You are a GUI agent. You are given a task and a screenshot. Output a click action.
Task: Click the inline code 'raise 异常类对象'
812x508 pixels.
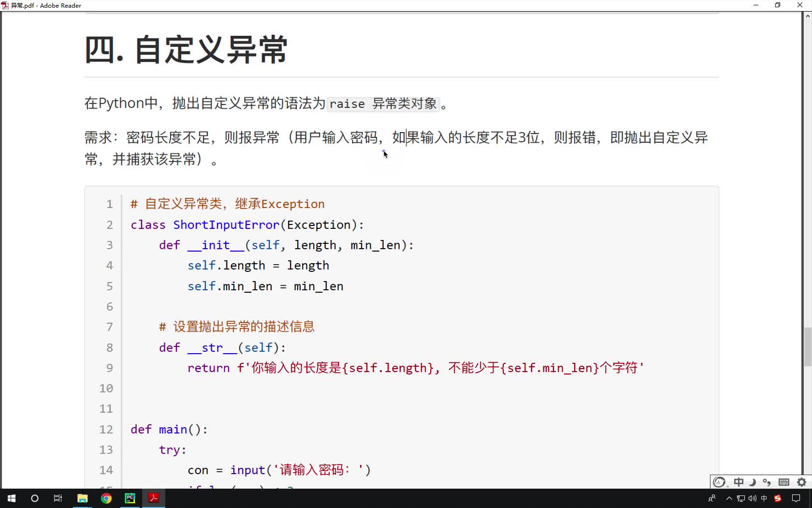pyautogui.click(x=383, y=104)
